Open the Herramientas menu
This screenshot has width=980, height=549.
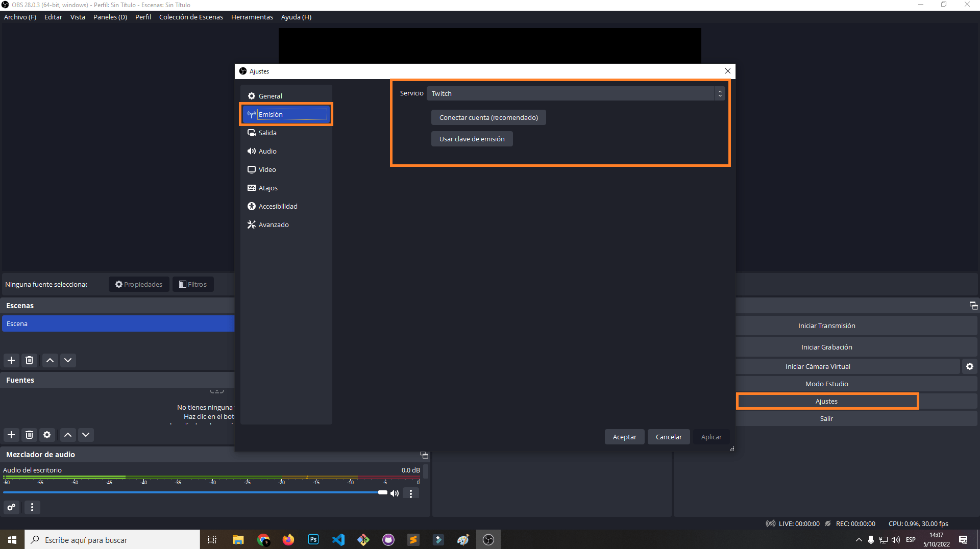(x=252, y=17)
